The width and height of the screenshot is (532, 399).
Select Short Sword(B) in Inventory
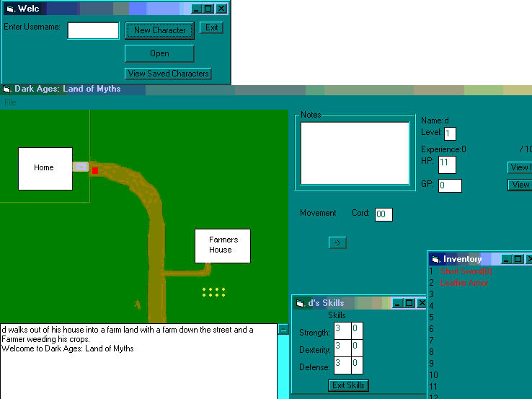466,271
